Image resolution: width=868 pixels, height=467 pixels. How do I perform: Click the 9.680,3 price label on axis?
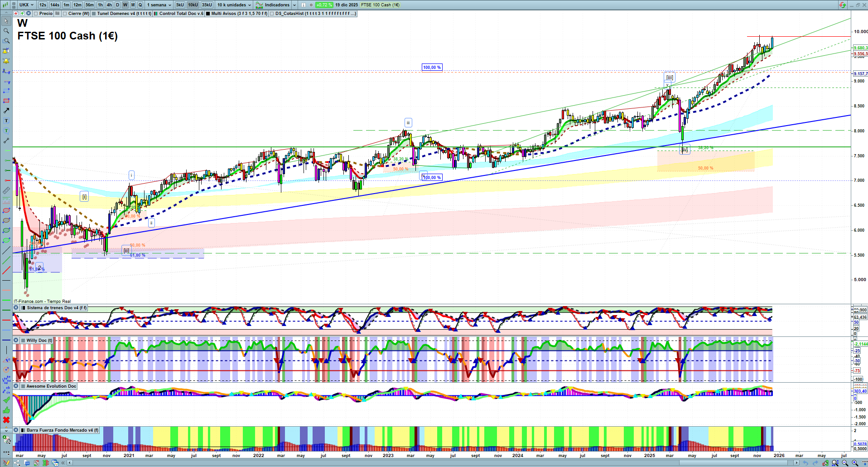tap(860, 48)
